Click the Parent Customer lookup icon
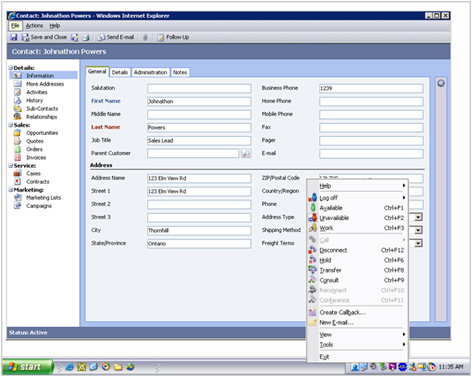 click(246, 153)
